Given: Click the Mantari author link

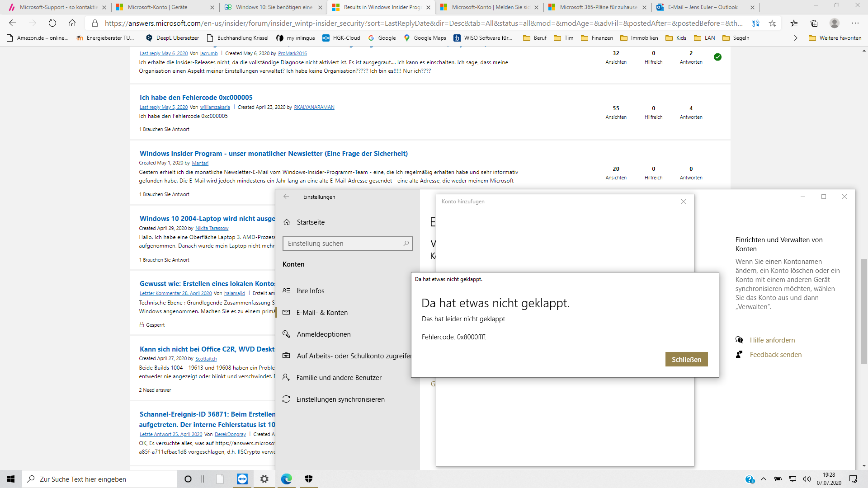Looking at the screenshot, I should tap(200, 163).
